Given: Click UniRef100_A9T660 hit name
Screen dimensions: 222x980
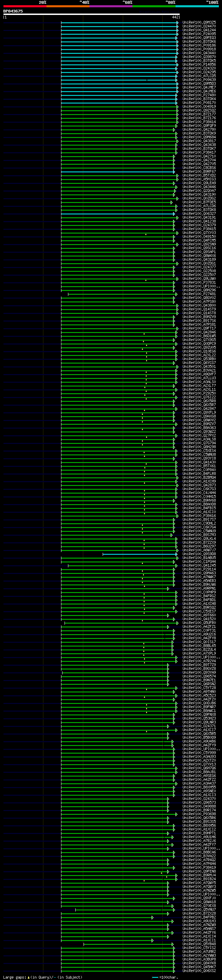Looking at the screenshot, I should point(199,615).
